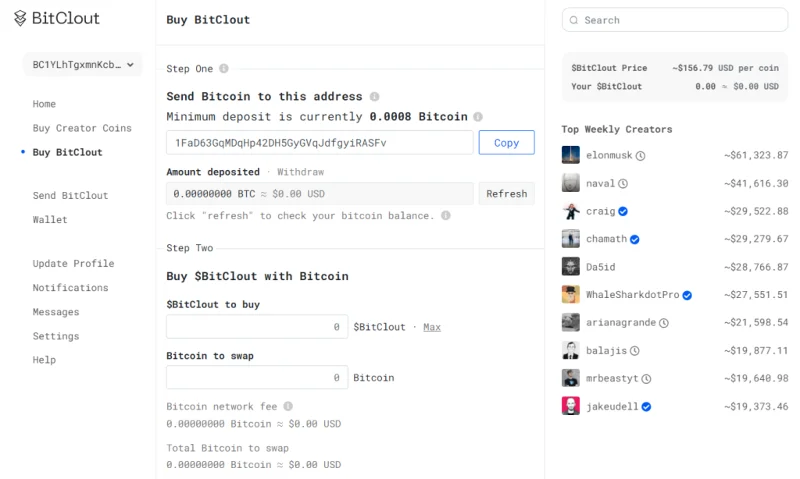Open Buy Creator Coins page

(x=82, y=128)
